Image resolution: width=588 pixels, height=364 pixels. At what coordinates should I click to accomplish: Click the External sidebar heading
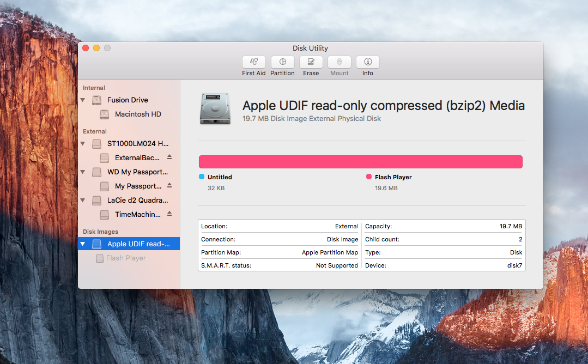coord(94,131)
